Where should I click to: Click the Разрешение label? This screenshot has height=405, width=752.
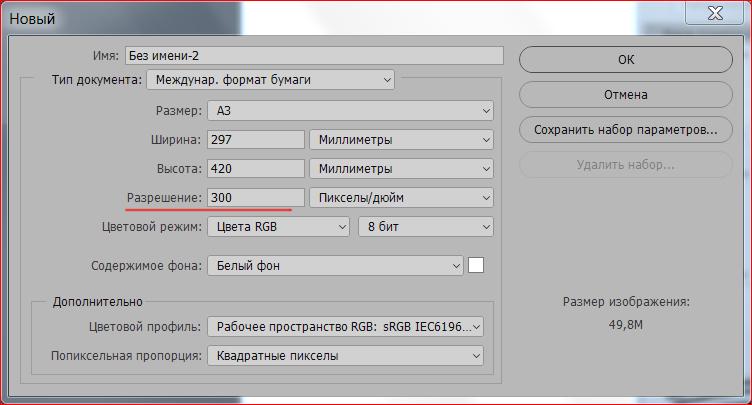point(164,198)
